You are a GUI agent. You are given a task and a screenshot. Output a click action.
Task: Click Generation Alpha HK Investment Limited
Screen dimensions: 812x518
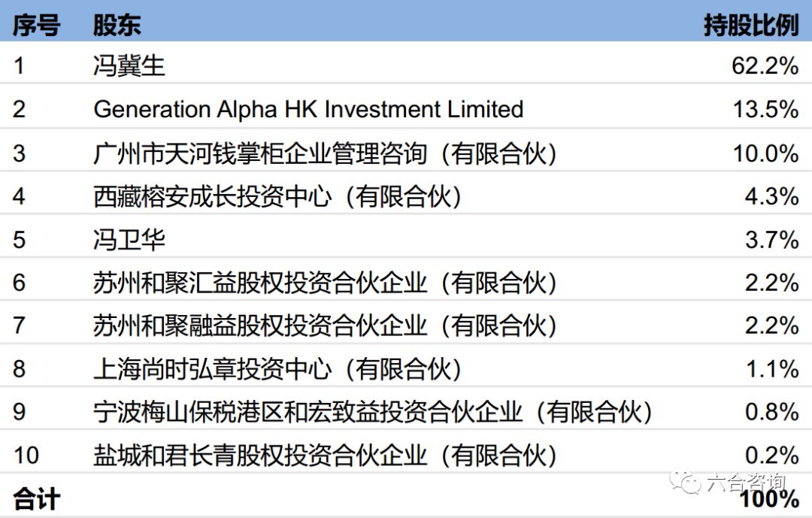(308, 109)
